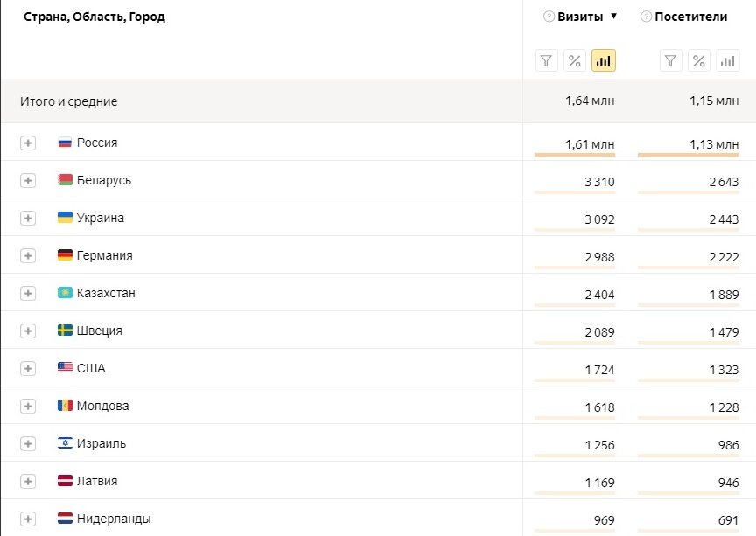The height and width of the screenshot is (536, 756).
Task: Enable bar chart icon under Посетители
Action: tap(727, 60)
